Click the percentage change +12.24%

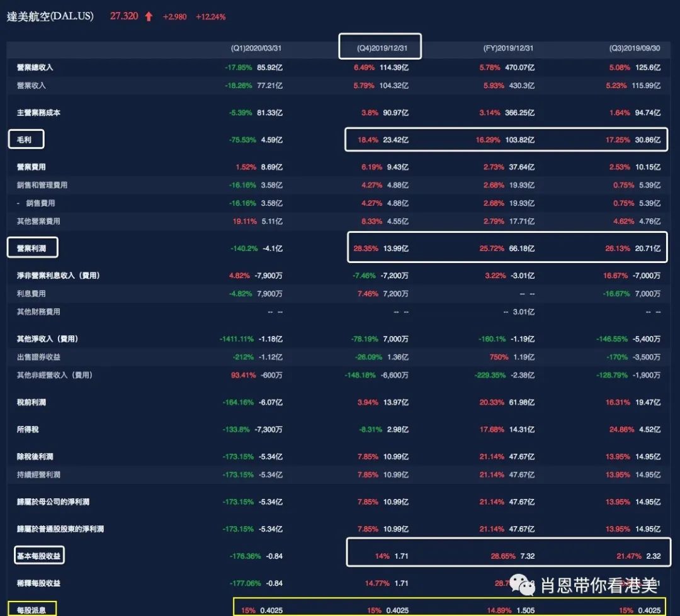pyautogui.click(x=211, y=17)
